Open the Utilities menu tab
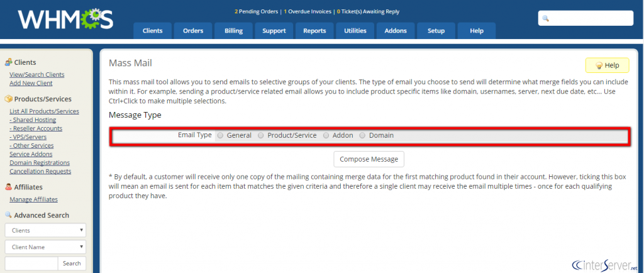The height and width of the screenshot is (273, 644). coord(355,31)
